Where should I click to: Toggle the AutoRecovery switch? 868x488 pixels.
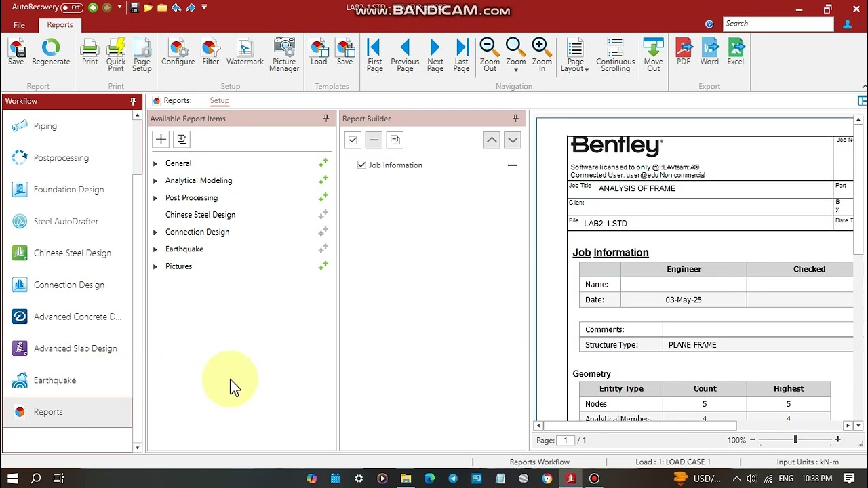pos(71,8)
